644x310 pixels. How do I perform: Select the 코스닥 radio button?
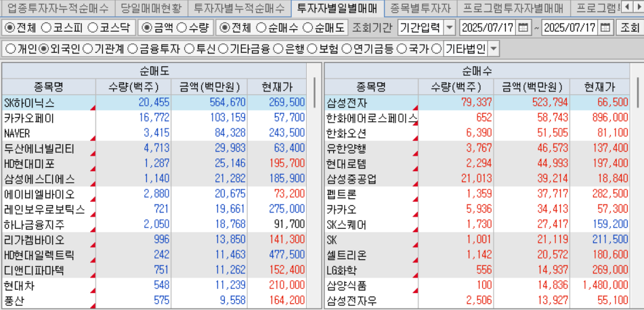[x=93, y=28]
